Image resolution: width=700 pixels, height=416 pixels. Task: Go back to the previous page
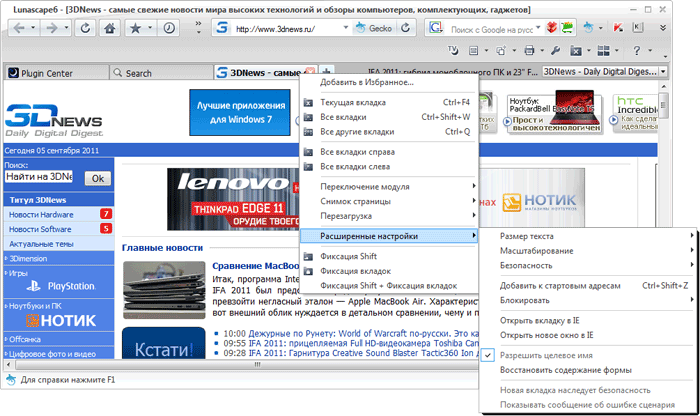pos(18,29)
